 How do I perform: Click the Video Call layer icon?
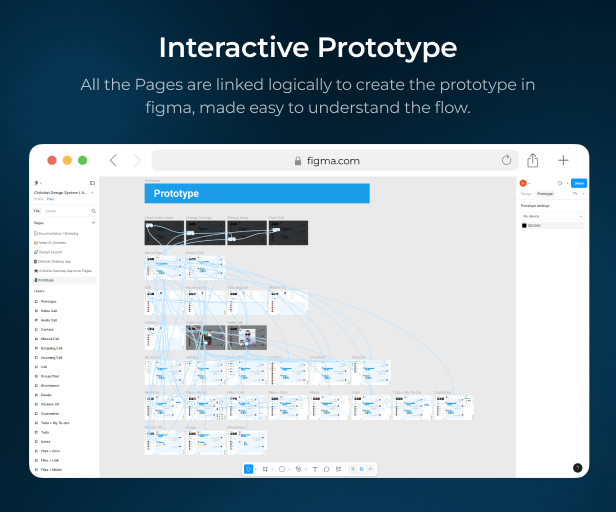point(37,311)
